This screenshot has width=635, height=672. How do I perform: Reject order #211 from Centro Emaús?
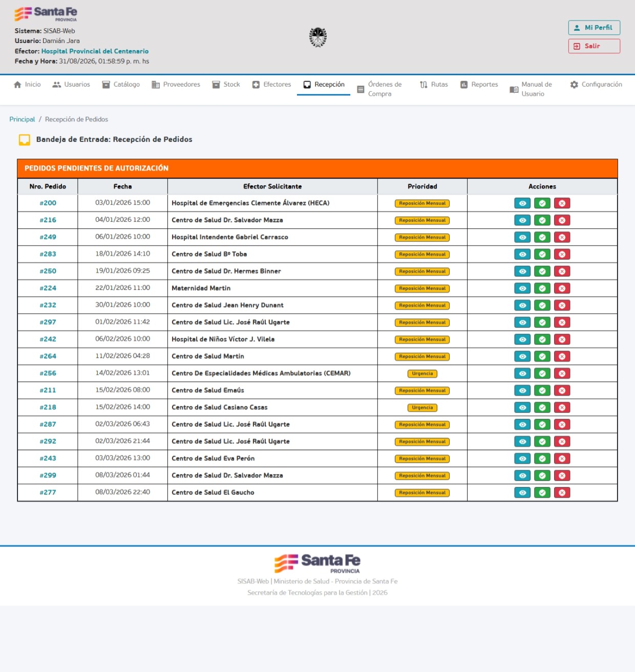point(562,391)
